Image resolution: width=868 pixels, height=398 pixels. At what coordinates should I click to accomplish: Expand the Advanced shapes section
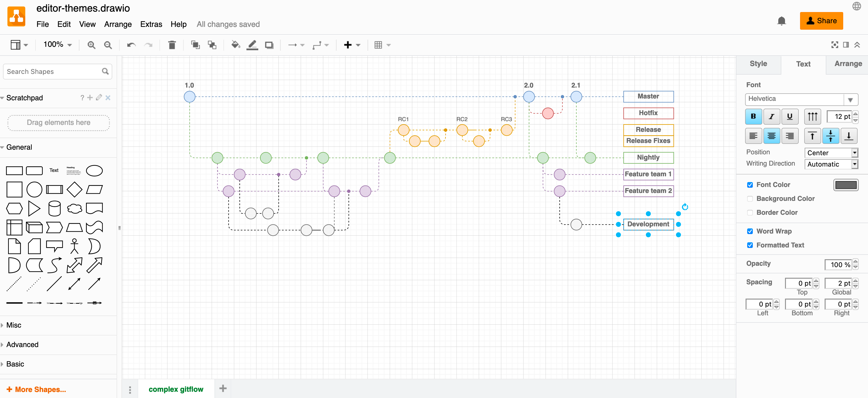[22, 344]
